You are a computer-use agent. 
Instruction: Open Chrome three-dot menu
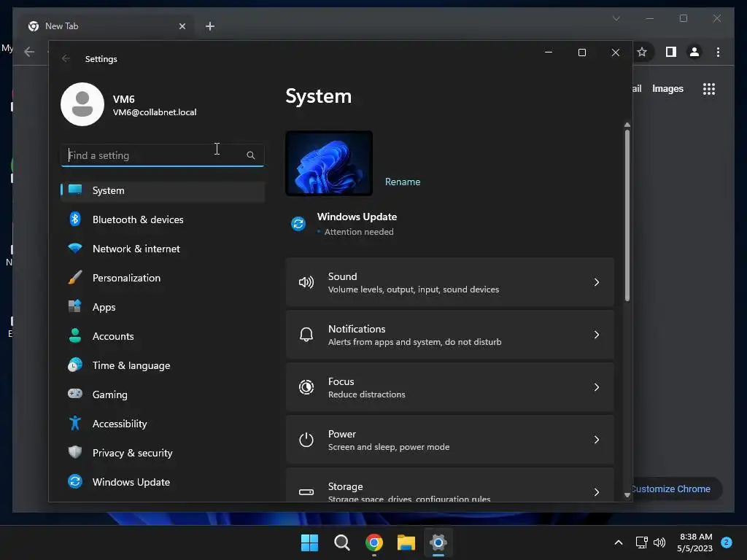point(718,52)
